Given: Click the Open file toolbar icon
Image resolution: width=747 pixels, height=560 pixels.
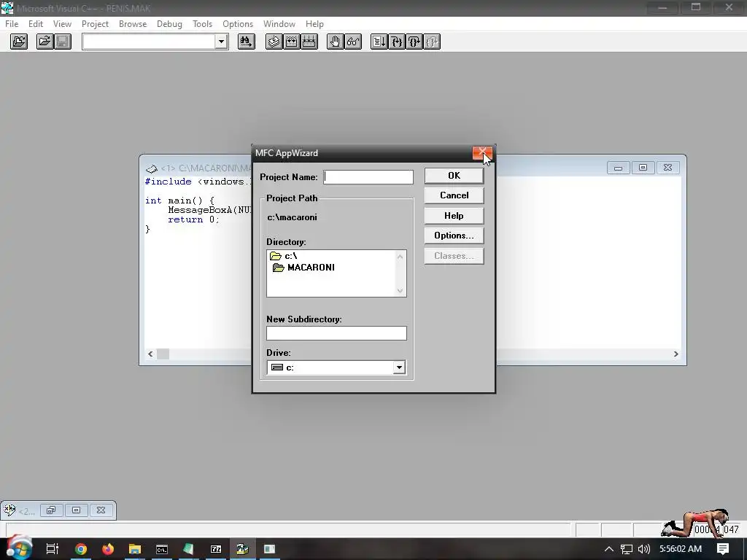Looking at the screenshot, I should (x=44, y=42).
